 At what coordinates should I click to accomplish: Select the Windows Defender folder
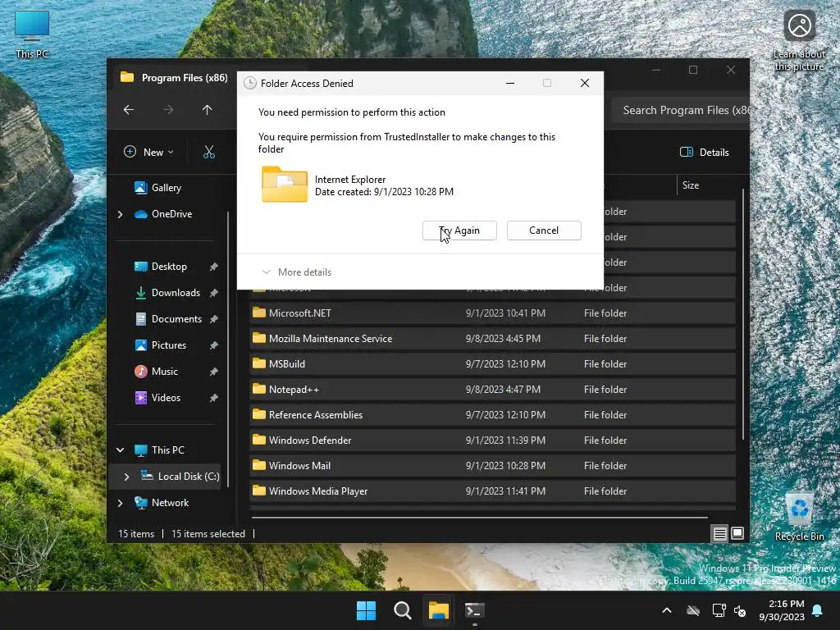[x=492, y=441]
